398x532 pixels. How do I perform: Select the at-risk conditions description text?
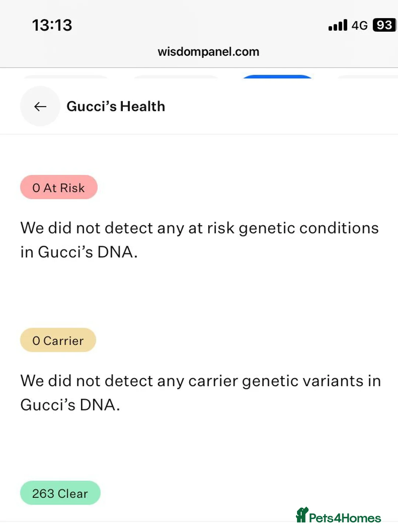(x=199, y=239)
